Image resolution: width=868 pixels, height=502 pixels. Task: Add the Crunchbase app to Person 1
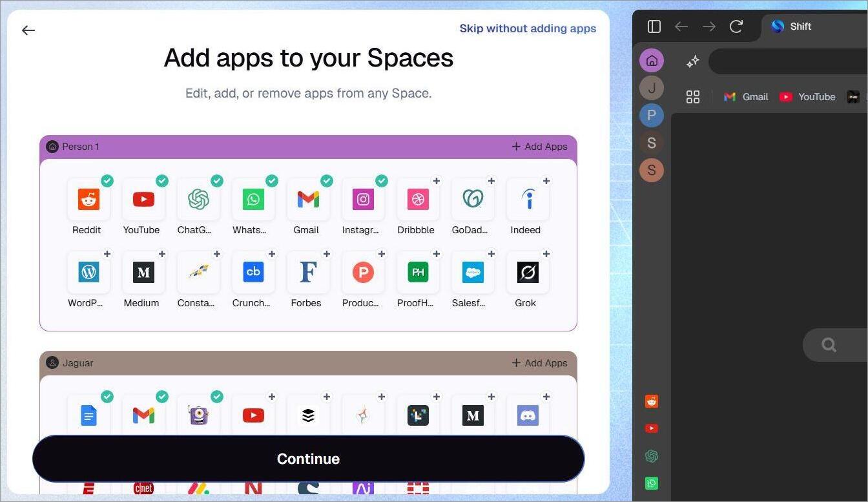coord(272,254)
